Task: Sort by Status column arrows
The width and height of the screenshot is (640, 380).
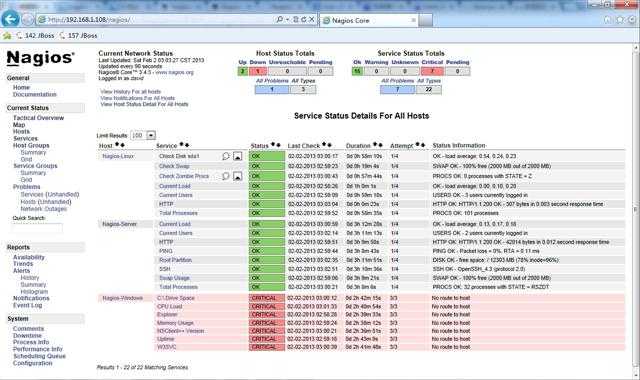Action: pos(276,145)
